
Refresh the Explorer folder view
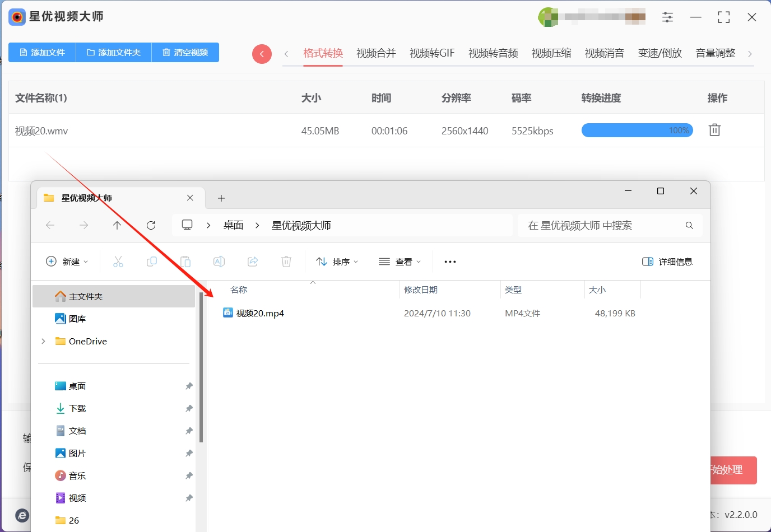[151, 225]
